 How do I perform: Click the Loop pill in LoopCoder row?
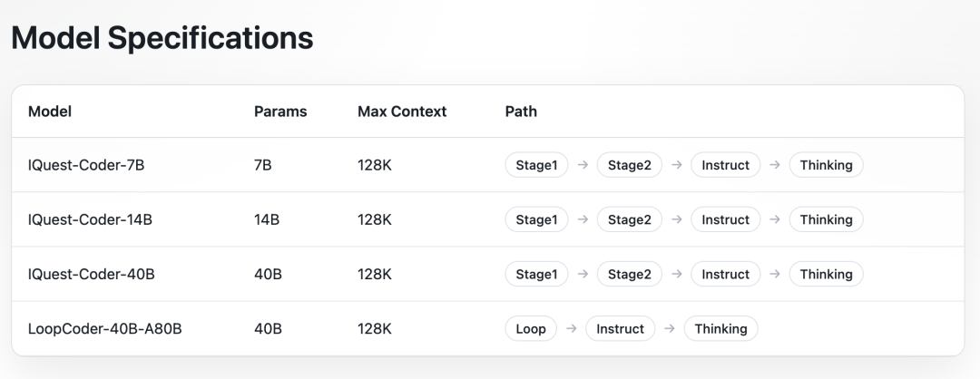click(531, 328)
